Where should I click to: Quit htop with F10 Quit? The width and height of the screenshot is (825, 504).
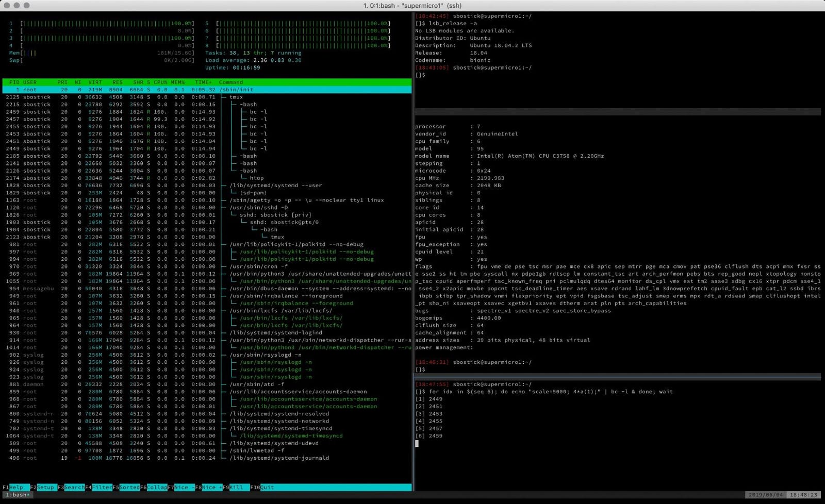[262, 487]
